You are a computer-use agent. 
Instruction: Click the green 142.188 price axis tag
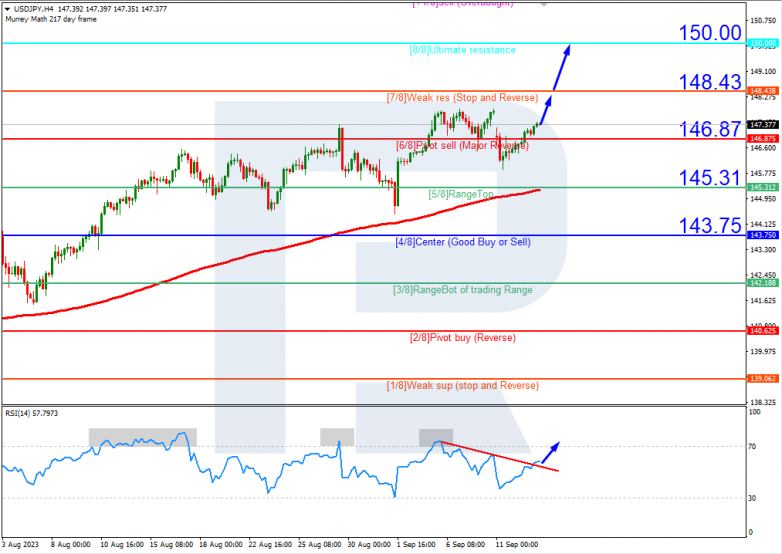[763, 283]
